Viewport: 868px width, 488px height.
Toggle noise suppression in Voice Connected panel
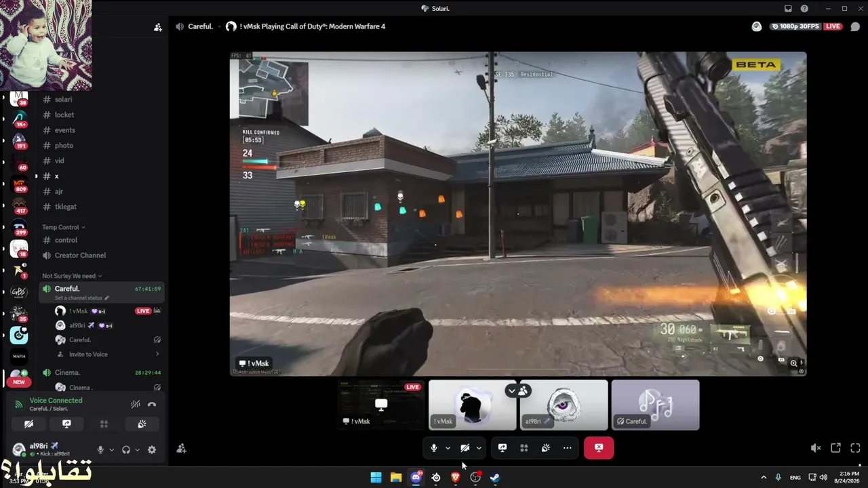pyautogui.click(x=136, y=404)
